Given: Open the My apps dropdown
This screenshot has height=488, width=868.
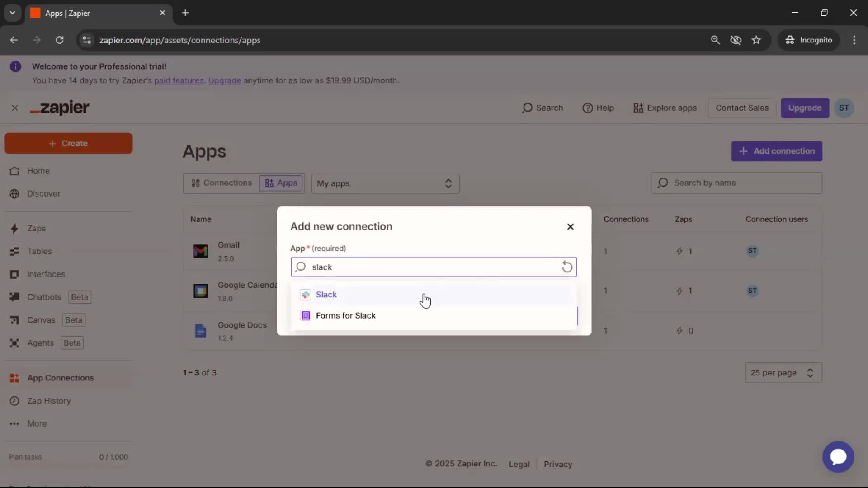Looking at the screenshot, I should [x=385, y=183].
